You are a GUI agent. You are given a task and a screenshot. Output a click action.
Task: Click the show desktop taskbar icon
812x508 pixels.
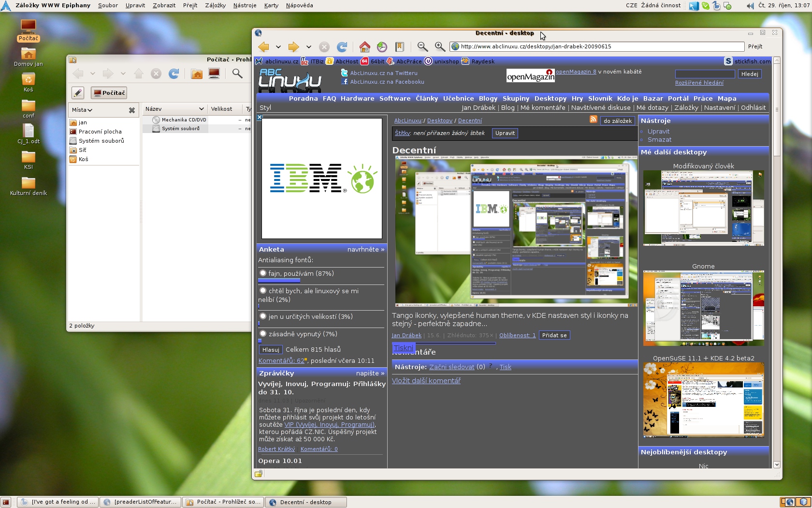(6, 502)
